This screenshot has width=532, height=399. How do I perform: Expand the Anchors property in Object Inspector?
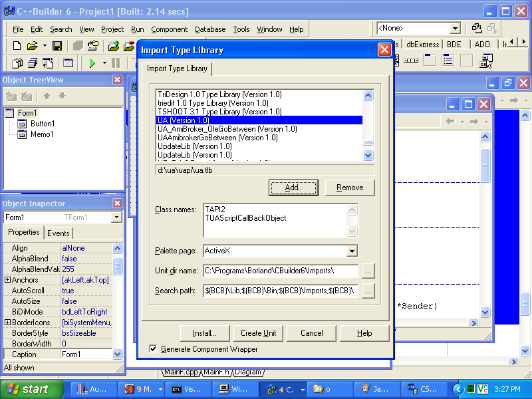(x=6, y=279)
